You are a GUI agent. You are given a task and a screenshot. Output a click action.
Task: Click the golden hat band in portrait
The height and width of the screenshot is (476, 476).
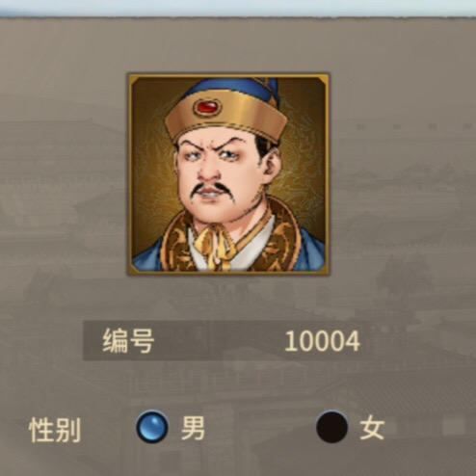pos(226,116)
